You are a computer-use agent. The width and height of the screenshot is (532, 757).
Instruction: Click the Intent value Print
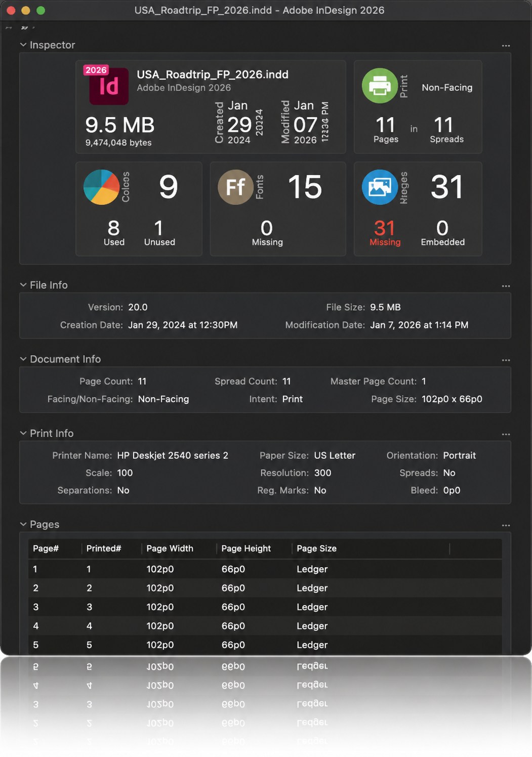[292, 399]
